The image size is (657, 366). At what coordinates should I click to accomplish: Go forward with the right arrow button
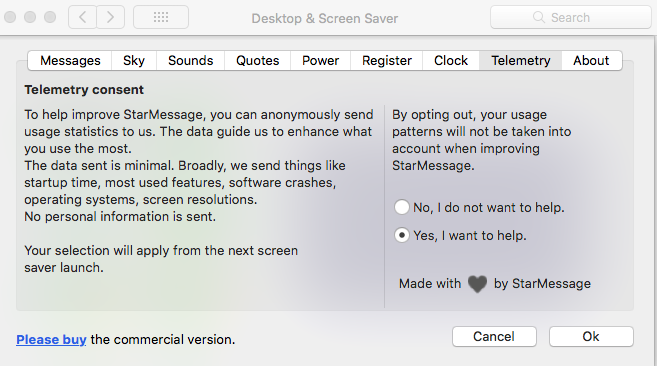(x=111, y=17)
